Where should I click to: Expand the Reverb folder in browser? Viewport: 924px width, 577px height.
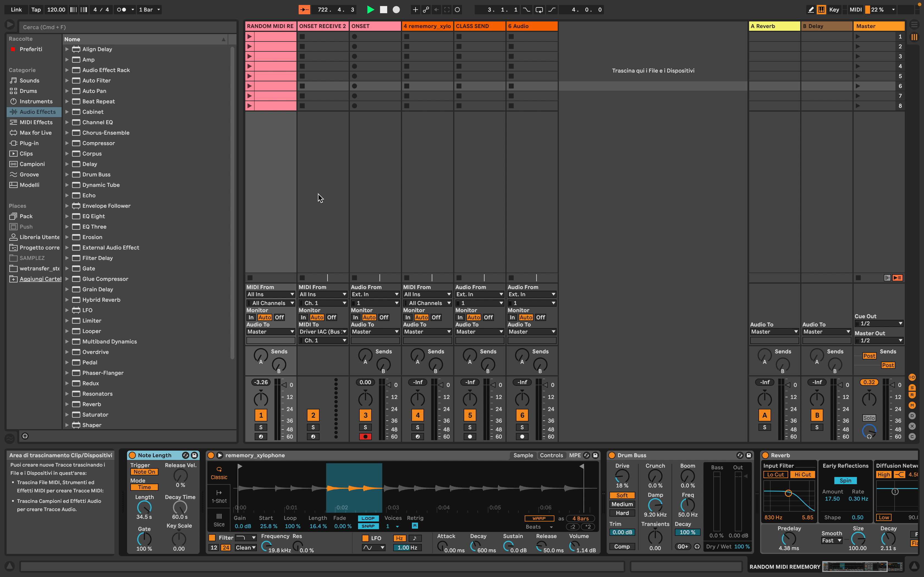click(x=67, y=404)
